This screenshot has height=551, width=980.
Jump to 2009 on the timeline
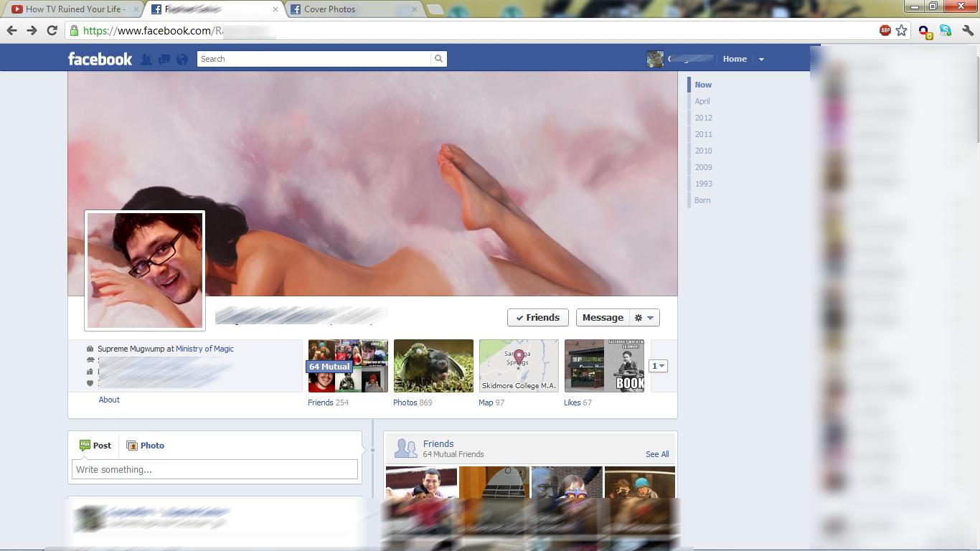point(703,167)
